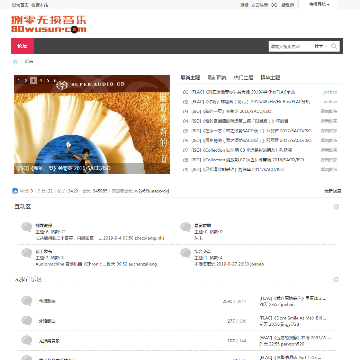The height and width of the screenshot is (360, 360).
Task: Click the Super Audio CD slideshow image
Action: click(x=92, y=124)
